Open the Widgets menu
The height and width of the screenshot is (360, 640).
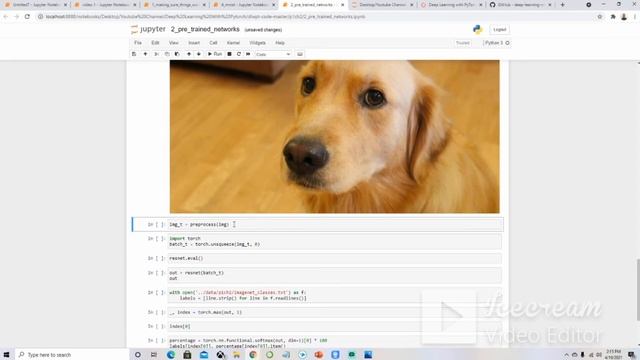[x=257, y=43]
